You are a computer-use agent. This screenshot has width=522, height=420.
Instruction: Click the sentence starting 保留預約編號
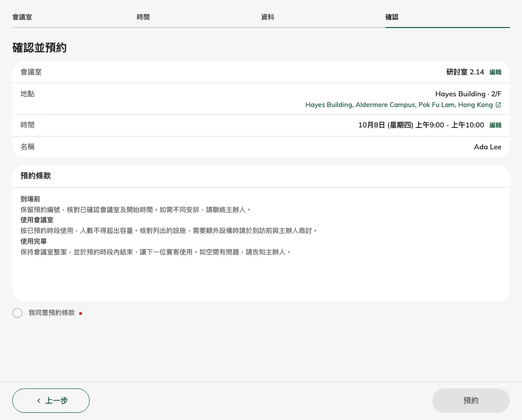click(x=136, y=209)
